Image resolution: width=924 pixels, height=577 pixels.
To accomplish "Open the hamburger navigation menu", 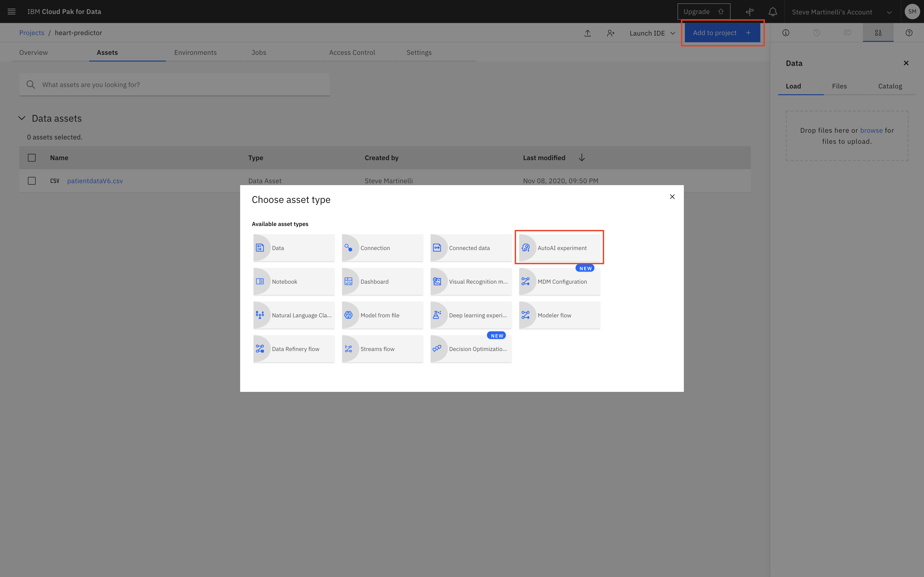I will pos(12,12).
